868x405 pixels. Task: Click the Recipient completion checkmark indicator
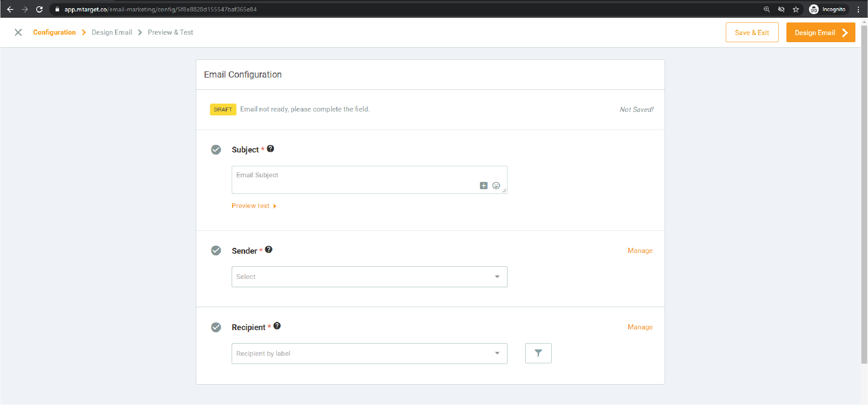point(216,327)
